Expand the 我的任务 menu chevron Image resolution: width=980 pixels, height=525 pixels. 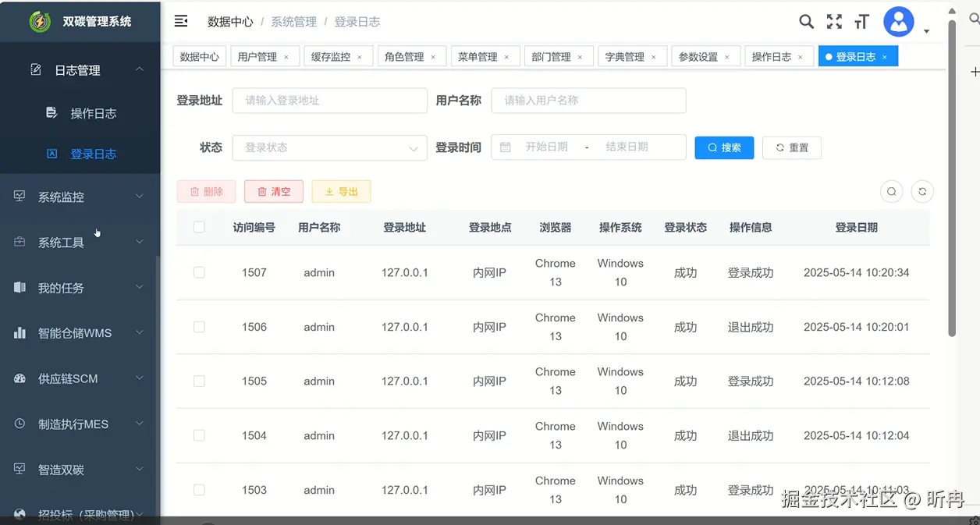(140, 287)
